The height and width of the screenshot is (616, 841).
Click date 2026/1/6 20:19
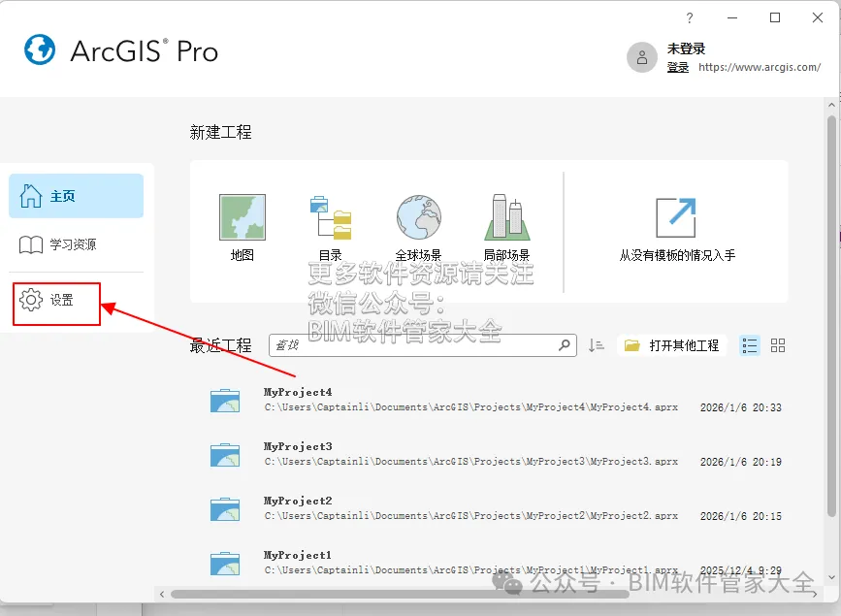tap(741, 462)
